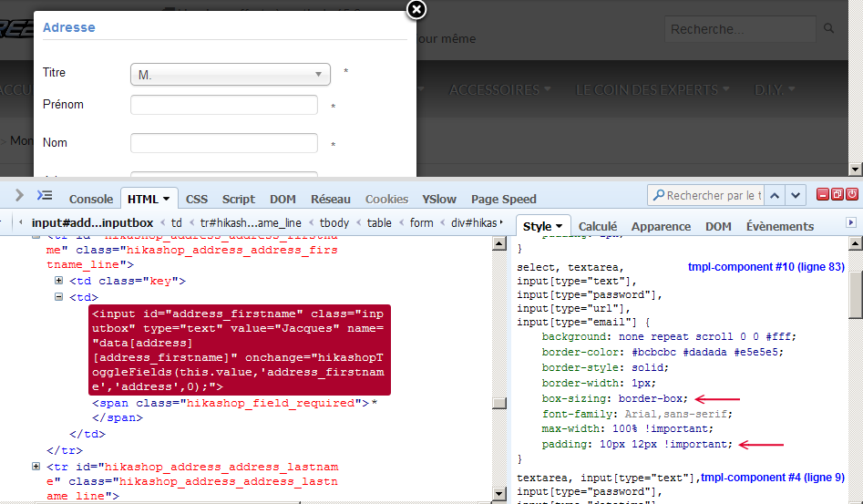Switch to the CSS tab
This screenshot has height=504, width=863.
197,200
